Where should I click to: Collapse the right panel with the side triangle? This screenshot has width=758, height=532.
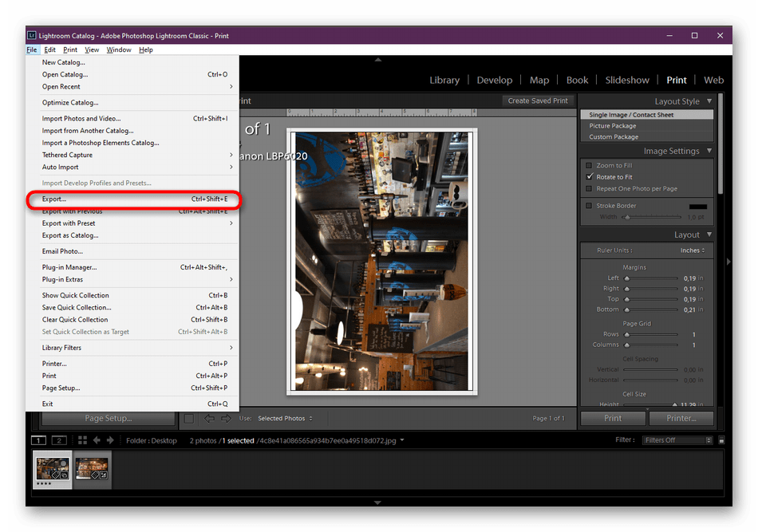point(728,262)
